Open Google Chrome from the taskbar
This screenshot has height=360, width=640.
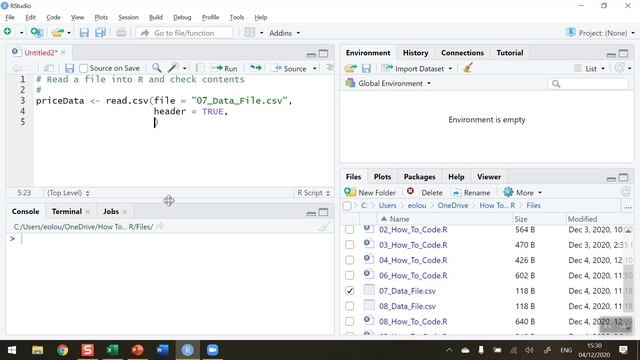pyautogui.click(x=62, y=350)
